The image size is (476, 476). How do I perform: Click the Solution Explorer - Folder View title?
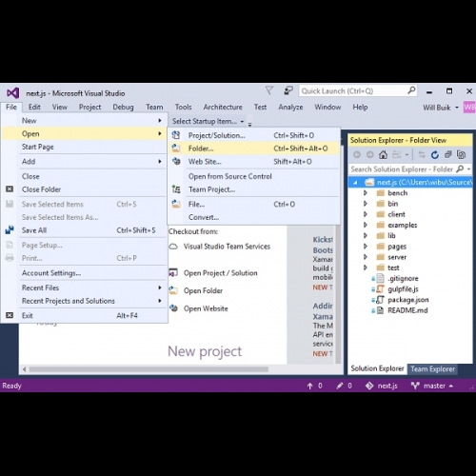[398, 140]
